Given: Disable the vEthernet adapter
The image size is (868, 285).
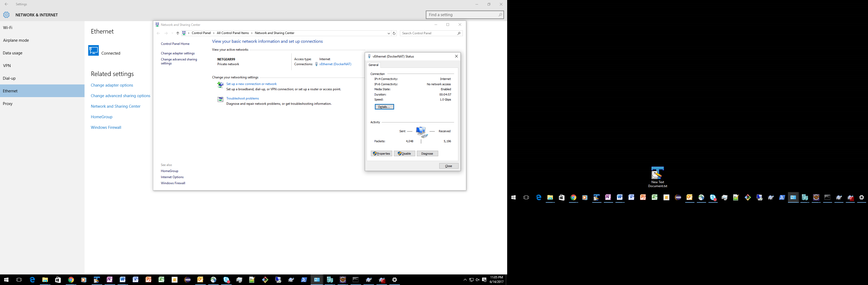Looking at the screenshot, I should (404, 153).
